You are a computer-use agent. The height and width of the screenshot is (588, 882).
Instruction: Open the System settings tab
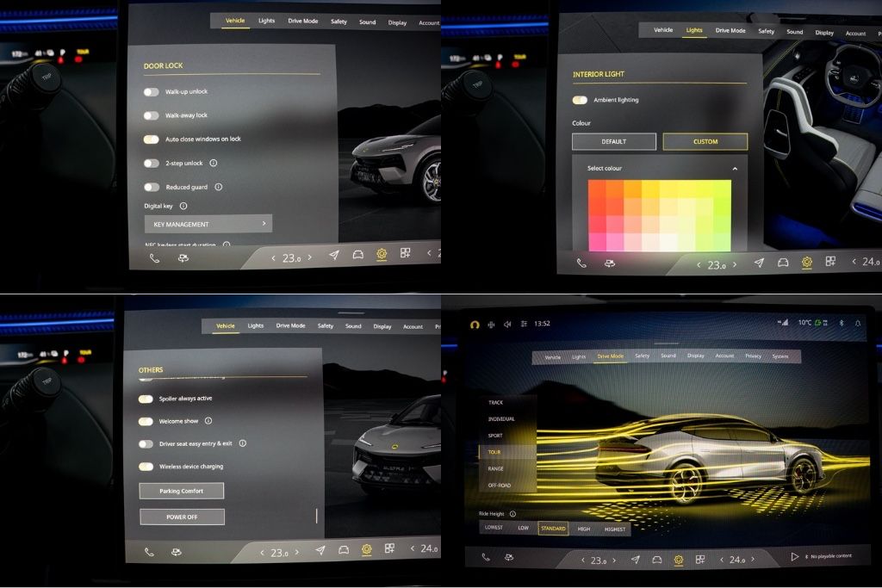(780, 356)
